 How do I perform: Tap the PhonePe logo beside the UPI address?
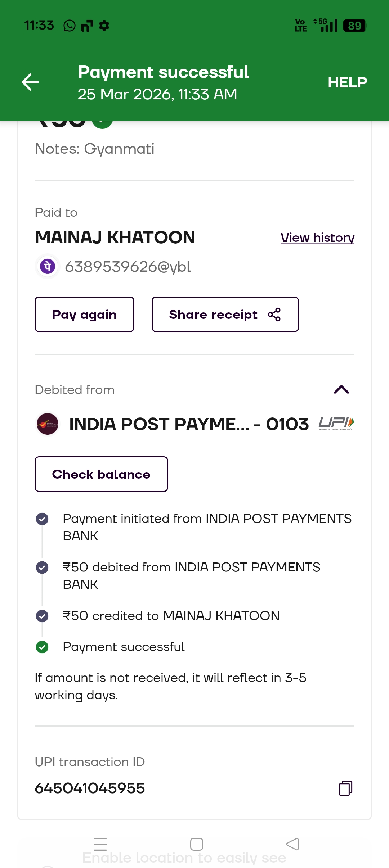(48, 267)
